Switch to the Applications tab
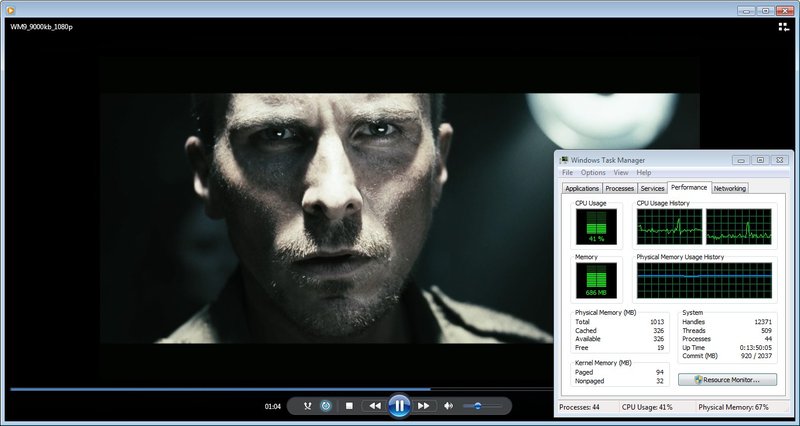Image resolution: width=800 pixels, height=426 pixels. click(x=582, y=188)
